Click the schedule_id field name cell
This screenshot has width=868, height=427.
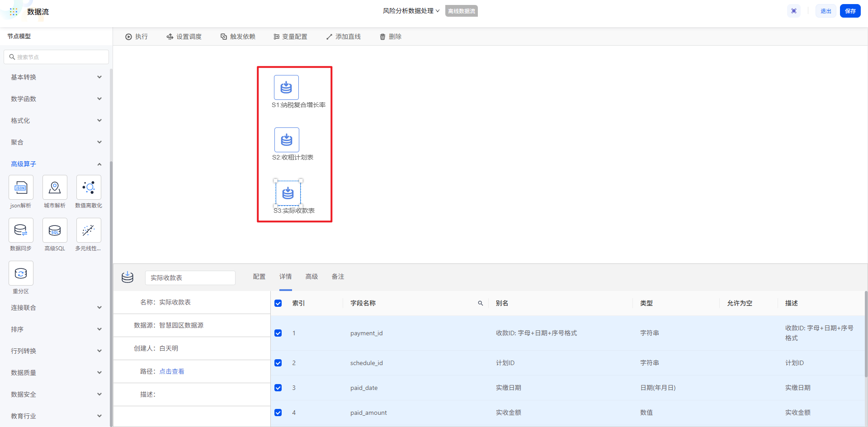tap(367, 363)
